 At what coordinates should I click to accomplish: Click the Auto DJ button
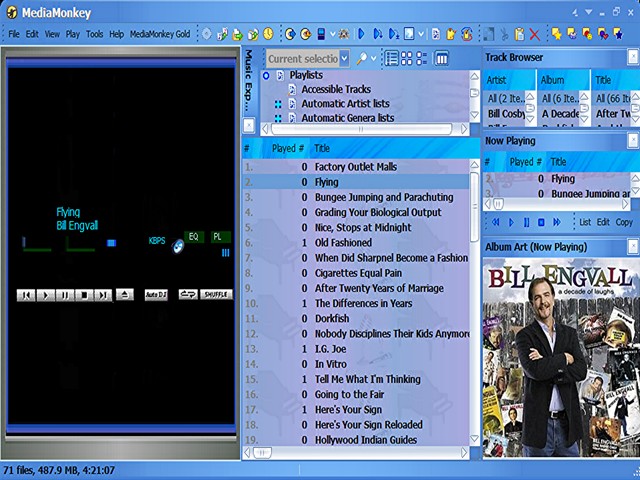155,295
